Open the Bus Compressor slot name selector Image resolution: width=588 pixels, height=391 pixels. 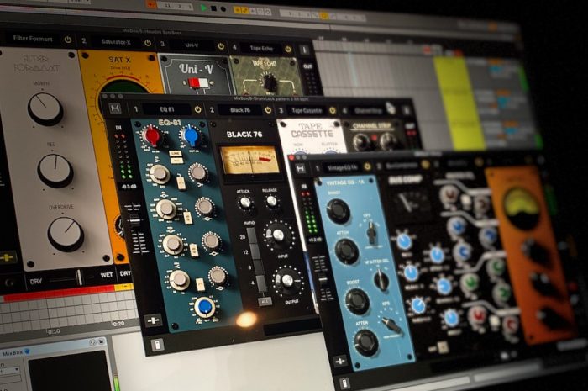point(402,165)
